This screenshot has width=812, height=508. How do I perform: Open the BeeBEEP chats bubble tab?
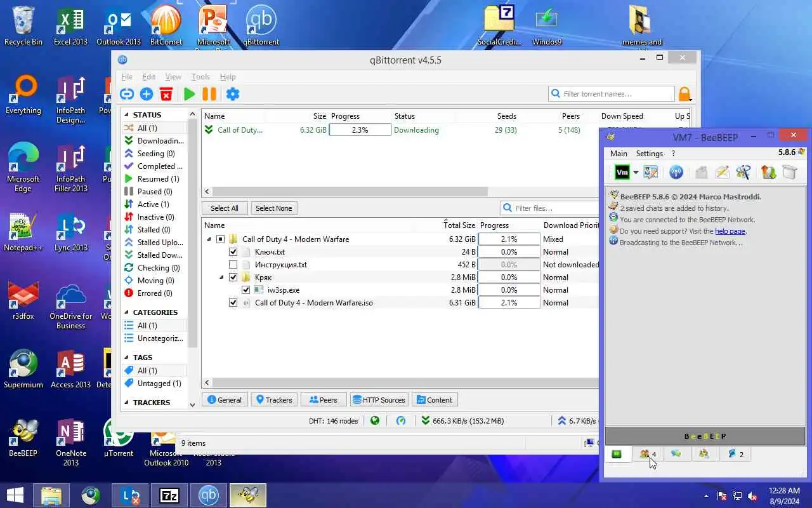(676, 454)
